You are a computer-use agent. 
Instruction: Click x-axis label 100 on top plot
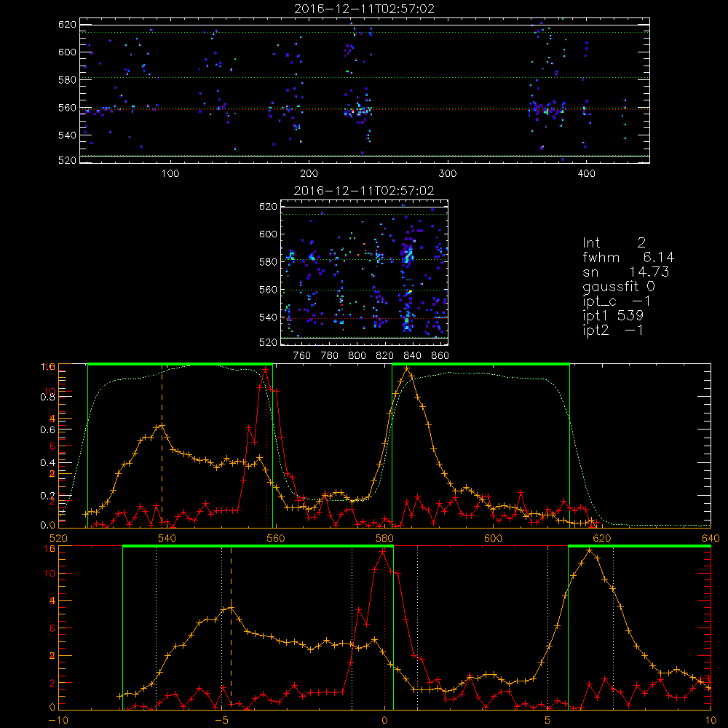click(x=170, y=174)
